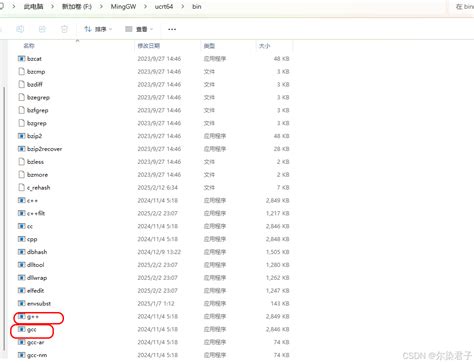The width and height of the screenshot is (474, 364).
Task: Select the dlltool application icon
Action: 21,265
